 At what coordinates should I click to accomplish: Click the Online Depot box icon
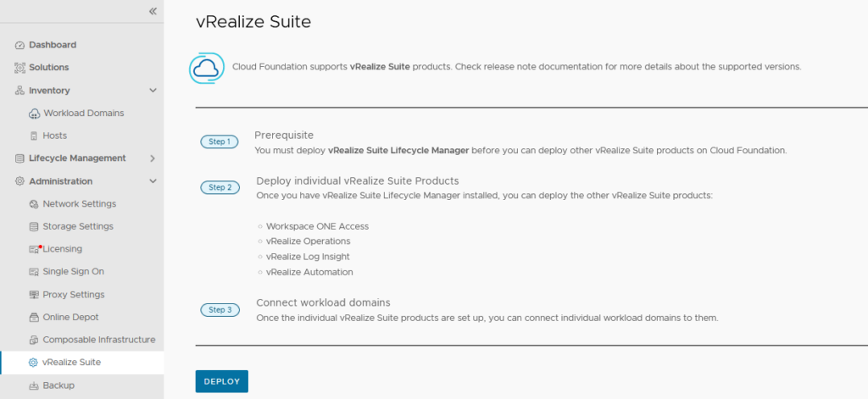(34, 317)
